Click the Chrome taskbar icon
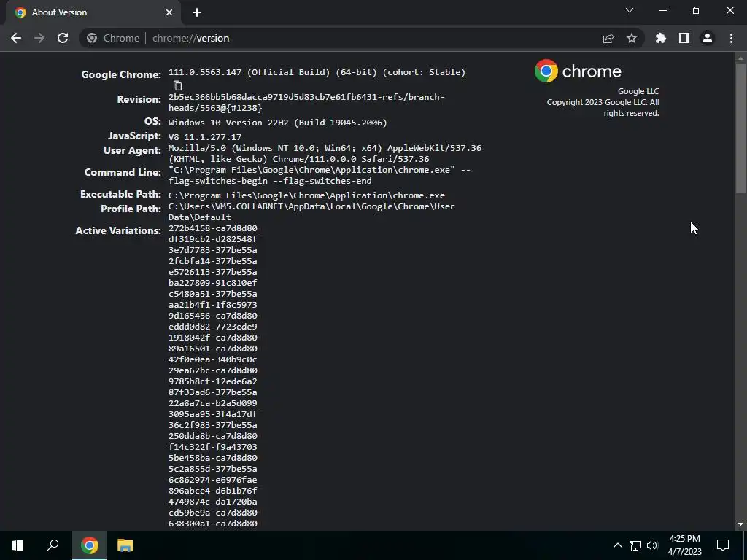Screen dimensions: 747x560 pos(90,545)
